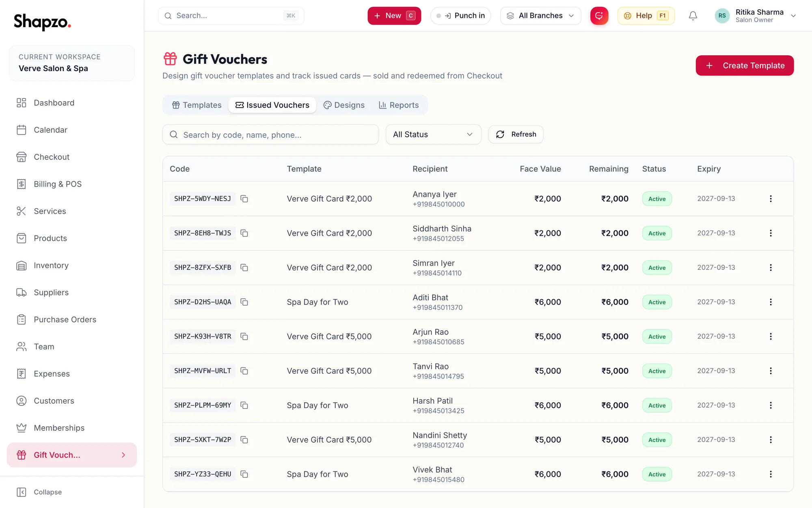The width and height of the screenshot is (812, 508).
Task: Open Dashboard from the sidebar
Action: click(x=72, y=103)
